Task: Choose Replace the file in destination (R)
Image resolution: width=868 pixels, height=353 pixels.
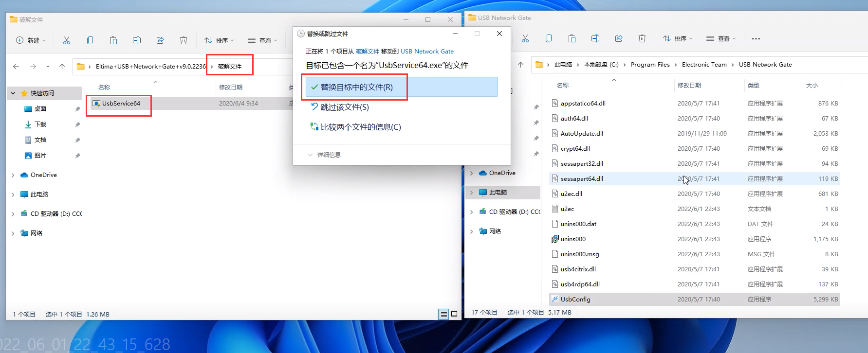Action: point(402,87)
